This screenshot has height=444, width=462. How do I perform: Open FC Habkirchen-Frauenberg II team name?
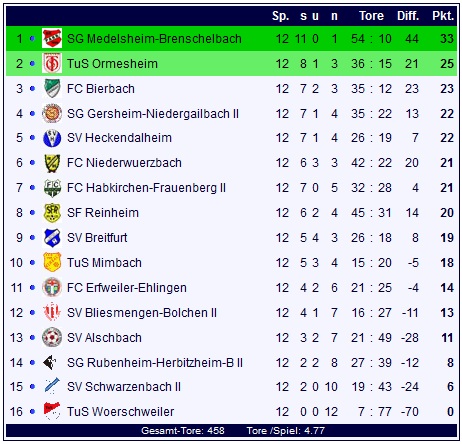146,188
